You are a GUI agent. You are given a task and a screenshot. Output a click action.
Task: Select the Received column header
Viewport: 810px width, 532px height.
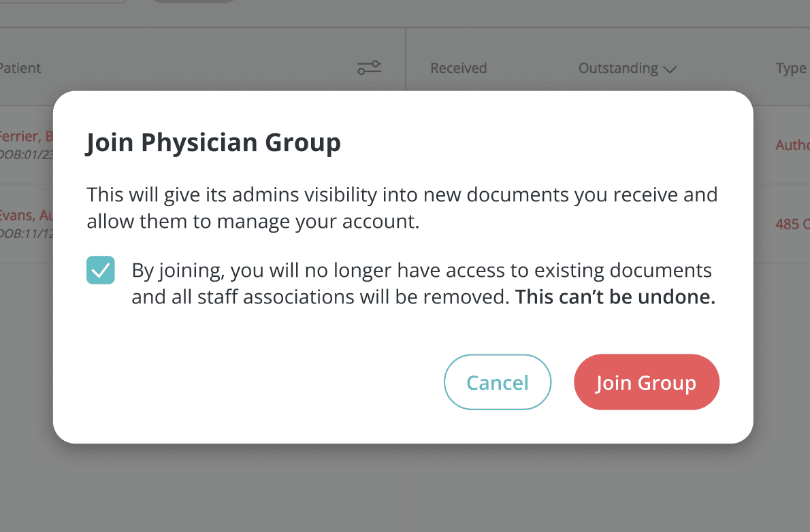pos(458,68)
